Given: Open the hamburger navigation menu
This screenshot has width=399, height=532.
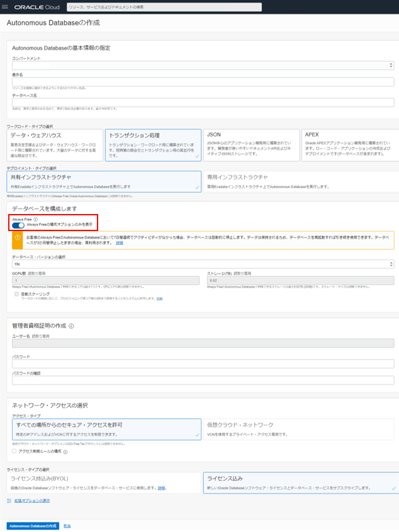Looking at the screenshot, I should 5,7.
